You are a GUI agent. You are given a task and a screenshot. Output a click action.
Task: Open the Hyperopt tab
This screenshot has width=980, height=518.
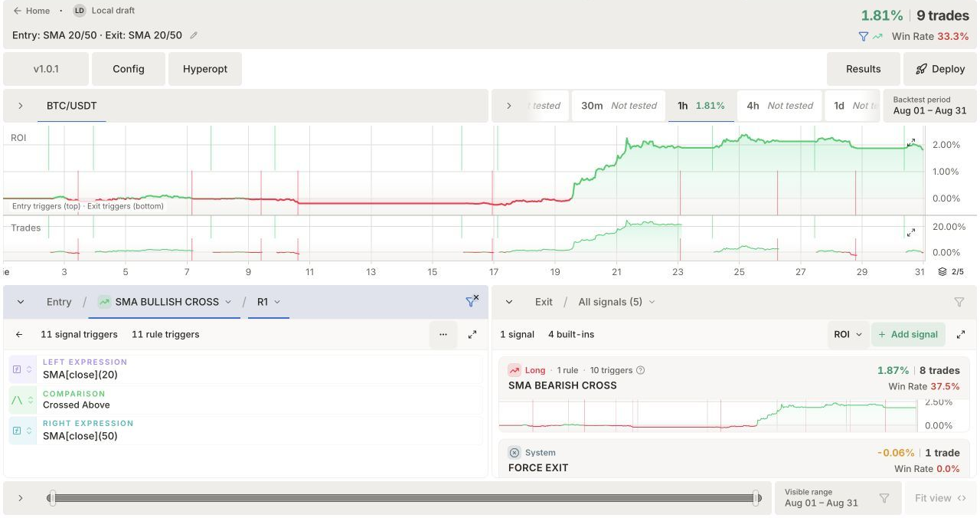[205, 69]
